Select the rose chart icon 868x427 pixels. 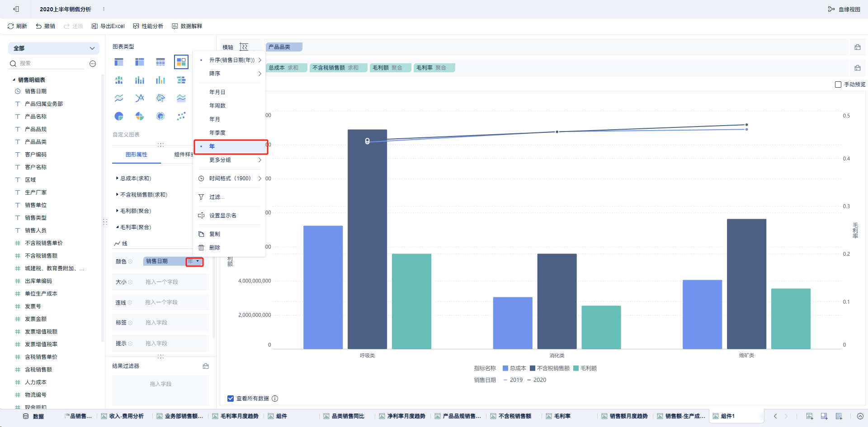(x=140, y=116)
